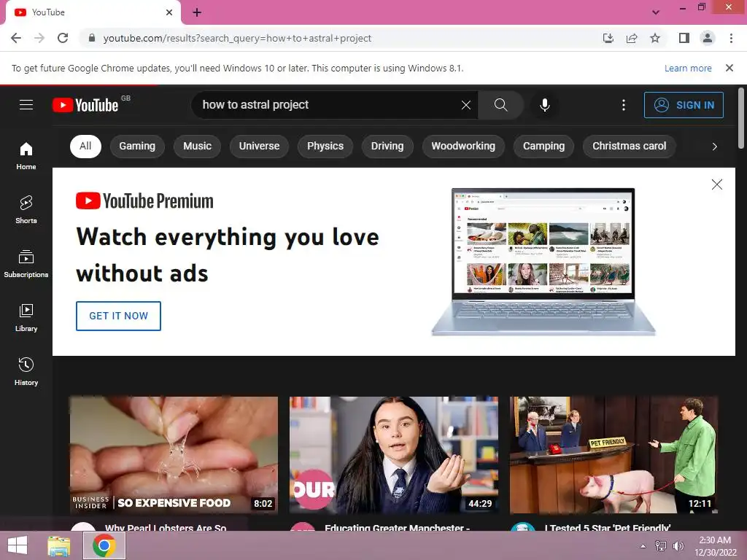The height and width of the screenshot is (560, 747).
Task: Click Learn more link in update bar
Action: 688,68
